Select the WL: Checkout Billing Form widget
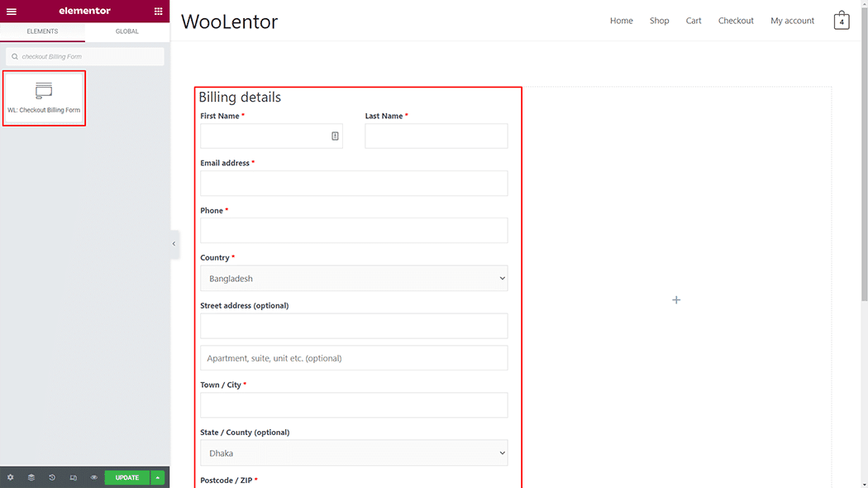The width and height of the screenshot is (868, 488). point(44,98)
